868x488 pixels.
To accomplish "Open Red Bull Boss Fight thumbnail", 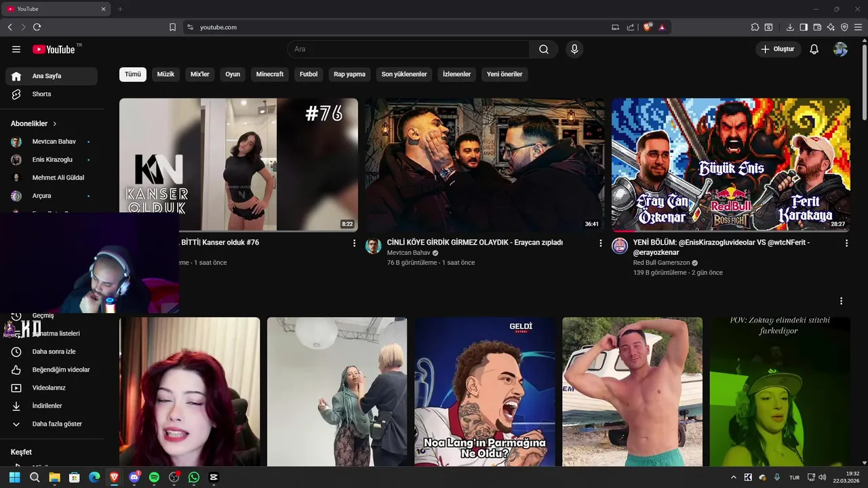I will (x=731, y=165).
